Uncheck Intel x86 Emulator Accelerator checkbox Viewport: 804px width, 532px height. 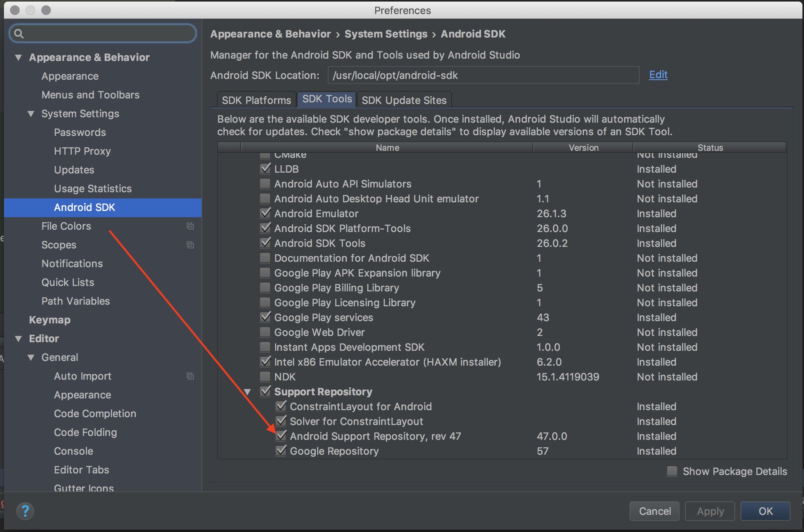(265, 362)
